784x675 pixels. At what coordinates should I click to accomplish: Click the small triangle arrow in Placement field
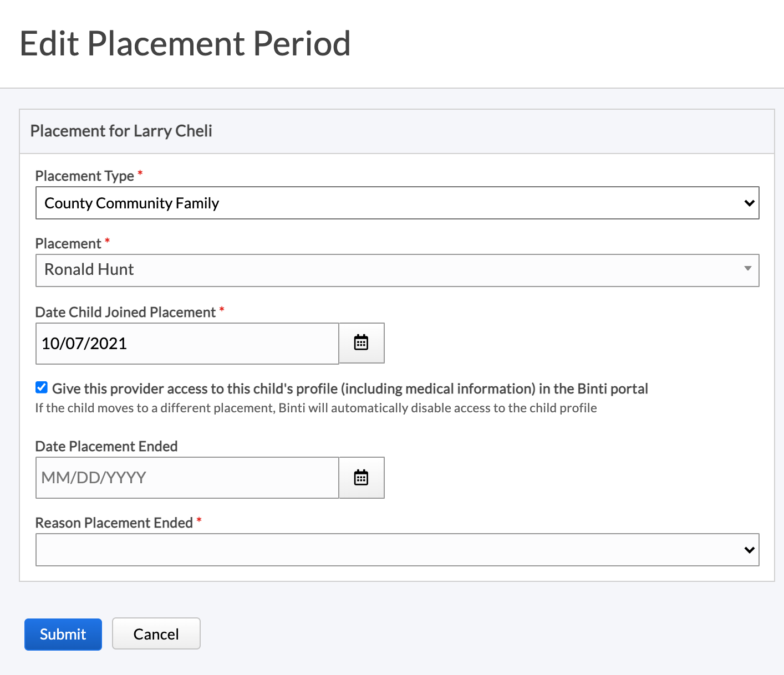coord(747,269)
